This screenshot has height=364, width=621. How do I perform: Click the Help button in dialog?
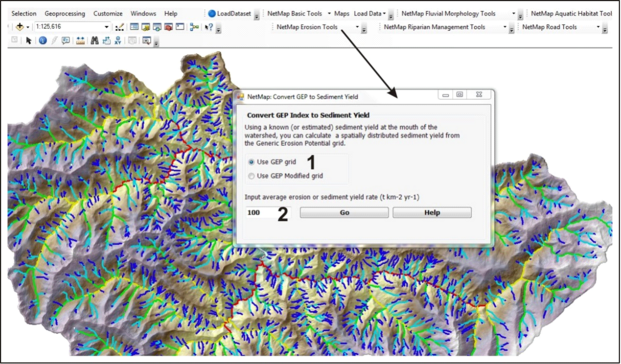(x=432, y=212)
